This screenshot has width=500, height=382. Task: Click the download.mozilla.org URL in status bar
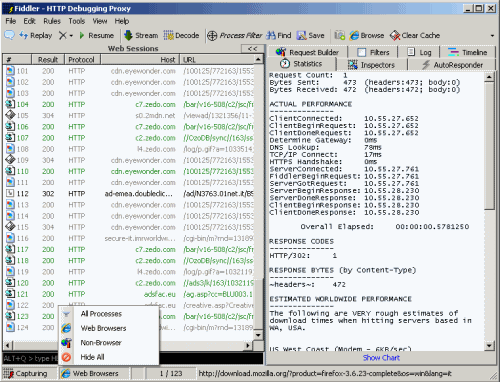click(325, 374)
